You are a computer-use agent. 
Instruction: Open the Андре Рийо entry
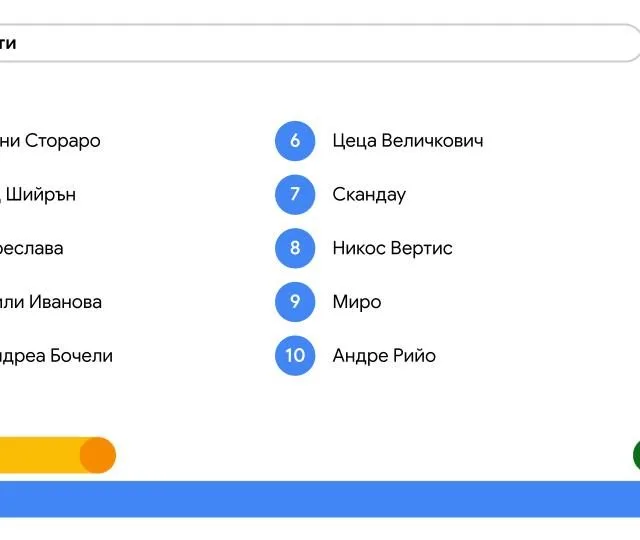(384, 356)
